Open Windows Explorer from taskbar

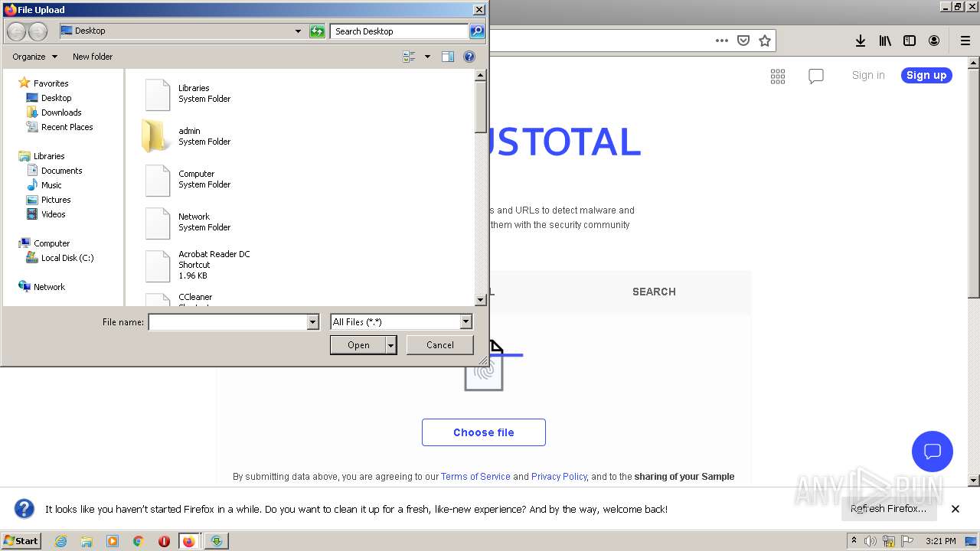pyautogui.click(x=87, y=541)
